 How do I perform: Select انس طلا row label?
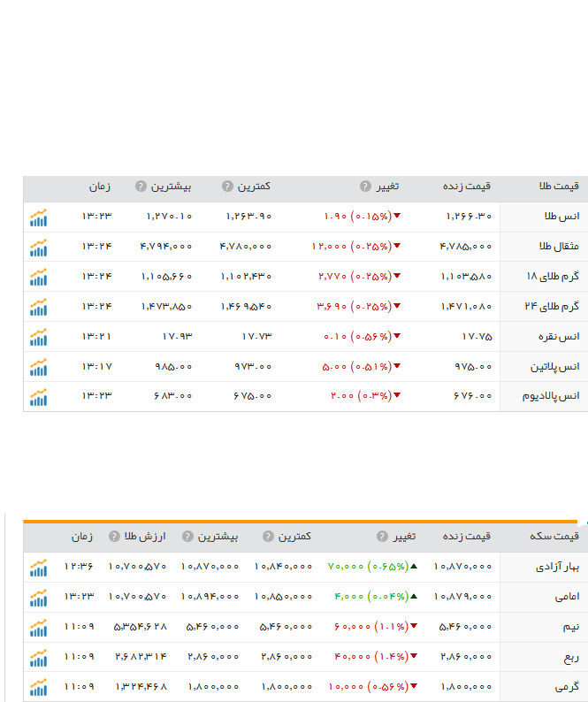point(562,217)
